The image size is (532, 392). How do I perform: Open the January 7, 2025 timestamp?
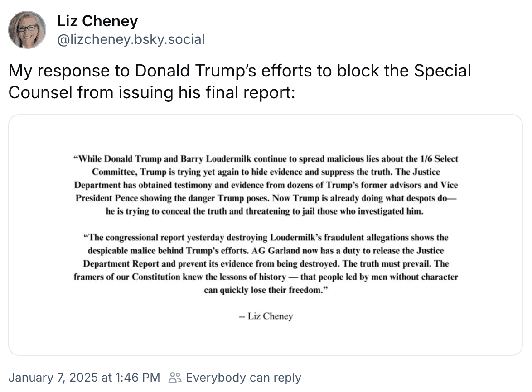coord(84,378)
